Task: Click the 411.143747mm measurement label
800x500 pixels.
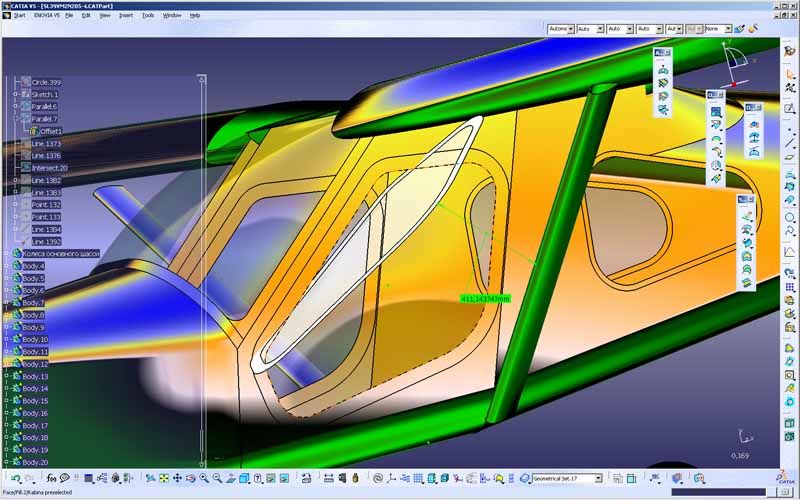Action: click(x=485, y=298)
